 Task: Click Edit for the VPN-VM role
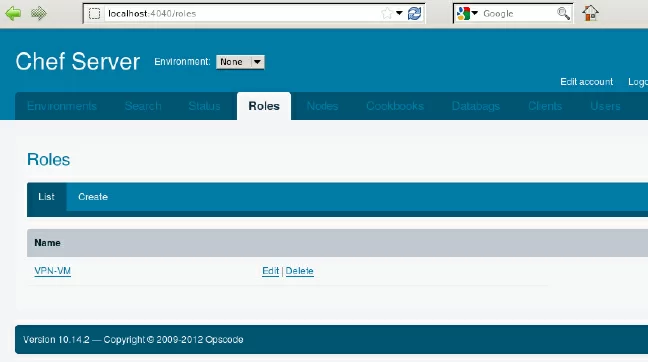coord(271,271)
